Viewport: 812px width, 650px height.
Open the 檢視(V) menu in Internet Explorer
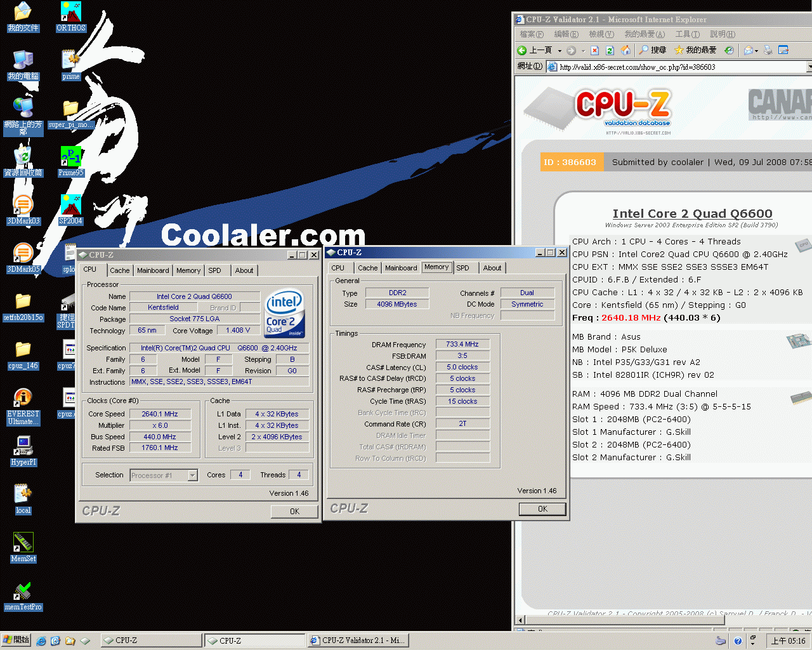601,34
